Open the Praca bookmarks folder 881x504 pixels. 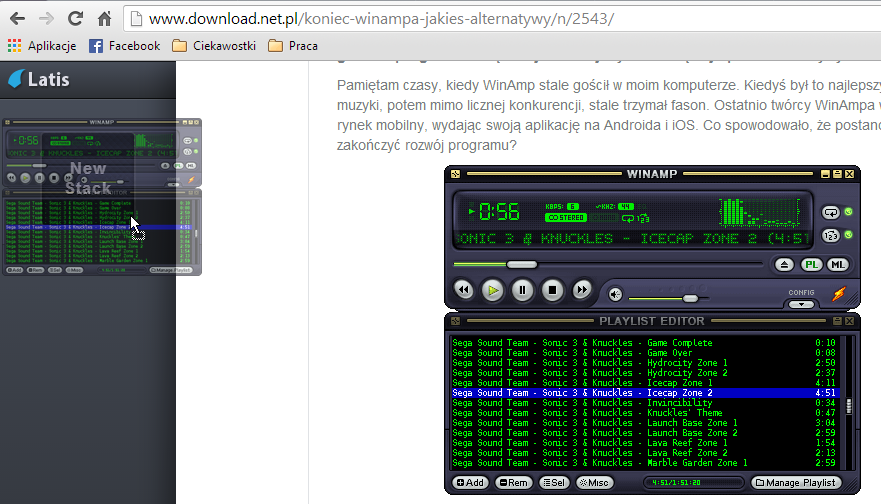[293, 46]
